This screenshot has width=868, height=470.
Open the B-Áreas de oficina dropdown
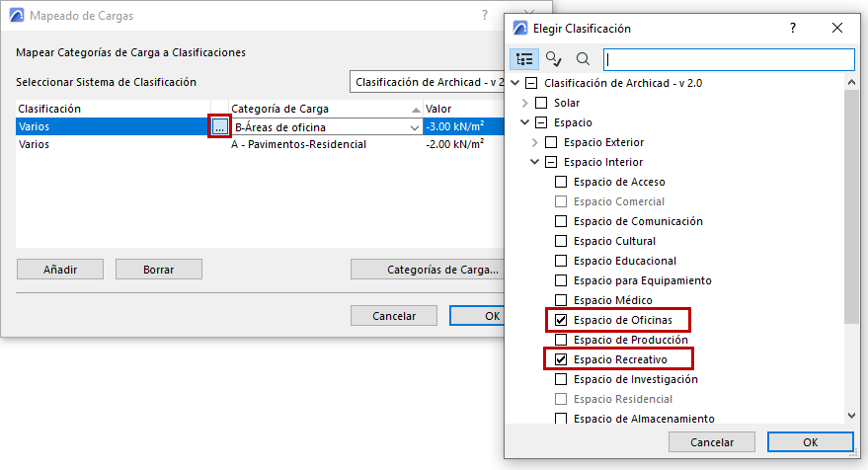414,127
